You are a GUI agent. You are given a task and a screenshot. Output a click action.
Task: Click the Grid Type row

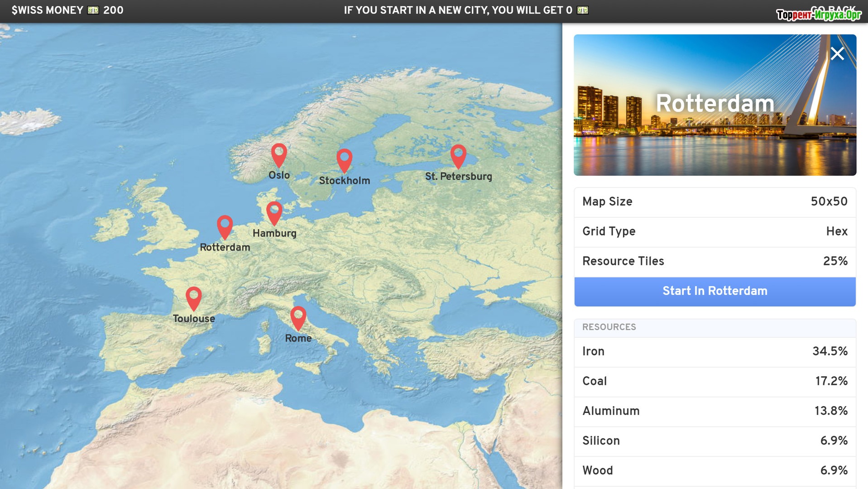(x=715, y=232)
